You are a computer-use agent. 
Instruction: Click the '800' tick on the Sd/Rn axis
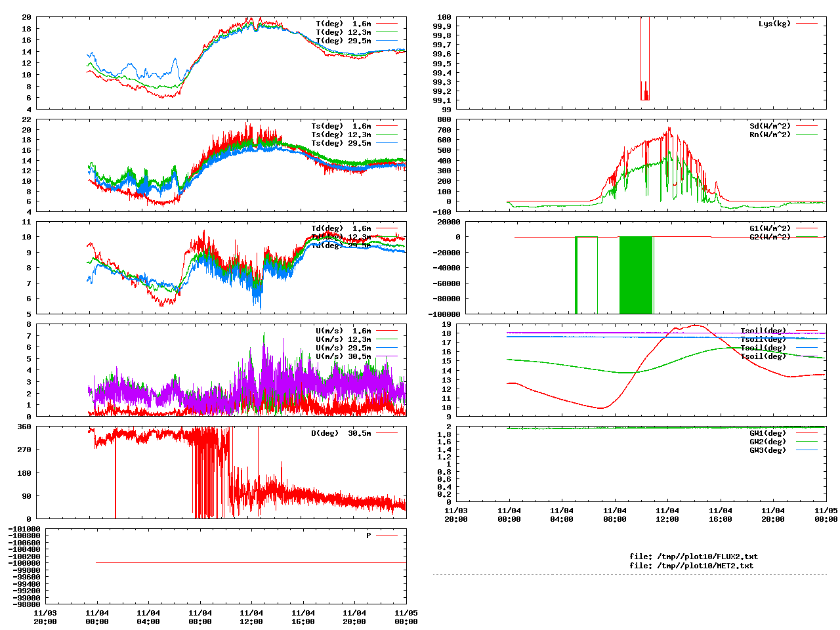444,119
